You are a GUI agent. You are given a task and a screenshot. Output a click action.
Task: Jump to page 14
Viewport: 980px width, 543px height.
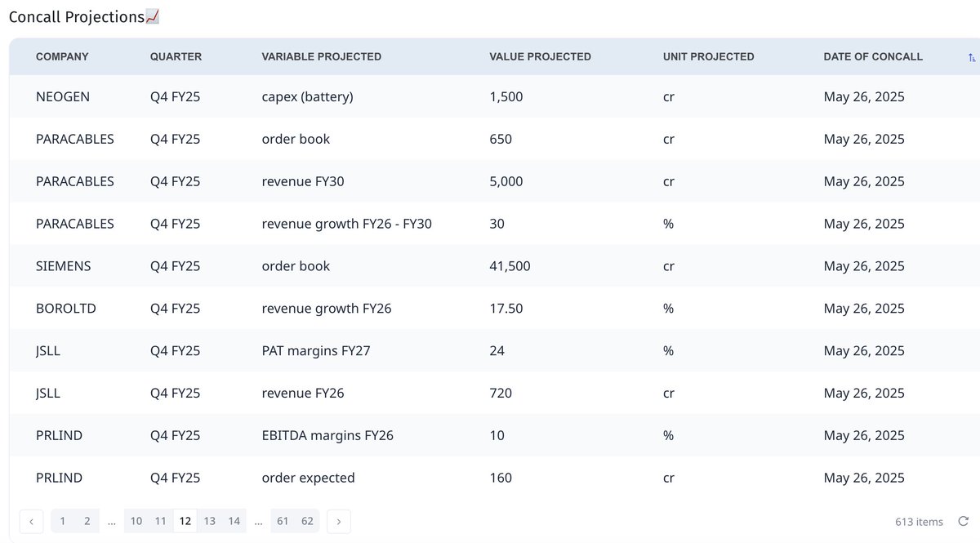[234, 521]
